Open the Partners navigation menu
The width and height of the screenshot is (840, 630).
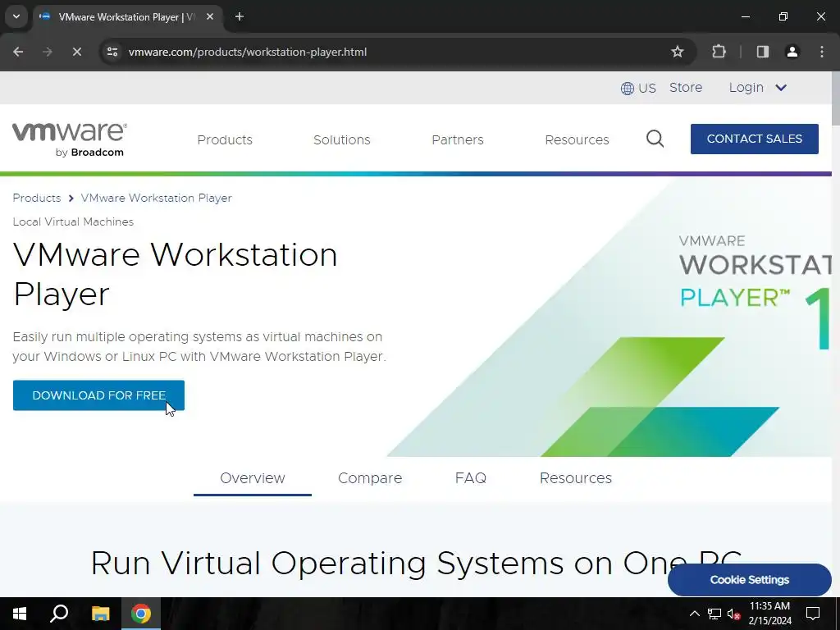[458, 139]
